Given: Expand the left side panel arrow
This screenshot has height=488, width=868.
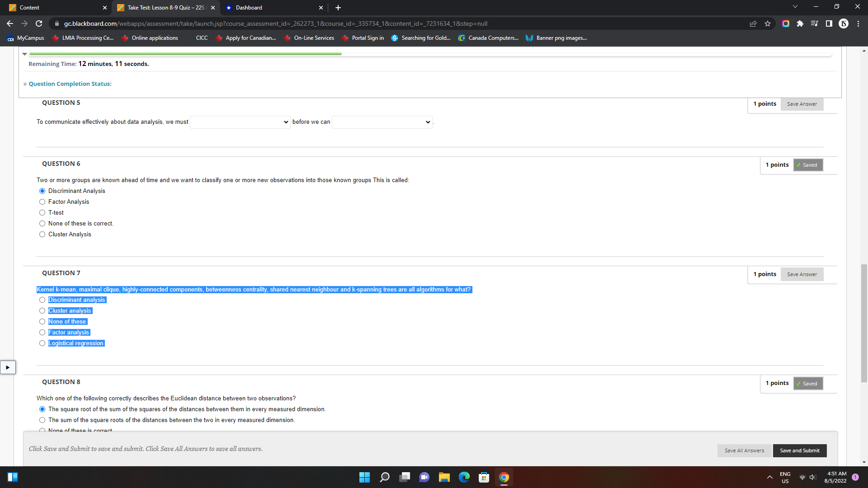Looking at the screenshot, I should click(x=8, y=367).
